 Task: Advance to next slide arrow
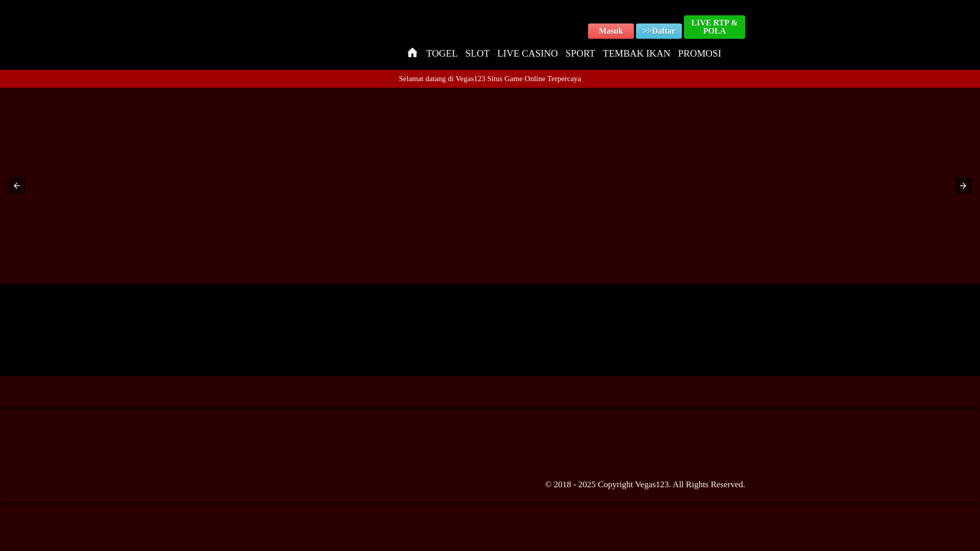tap(963, 186)
